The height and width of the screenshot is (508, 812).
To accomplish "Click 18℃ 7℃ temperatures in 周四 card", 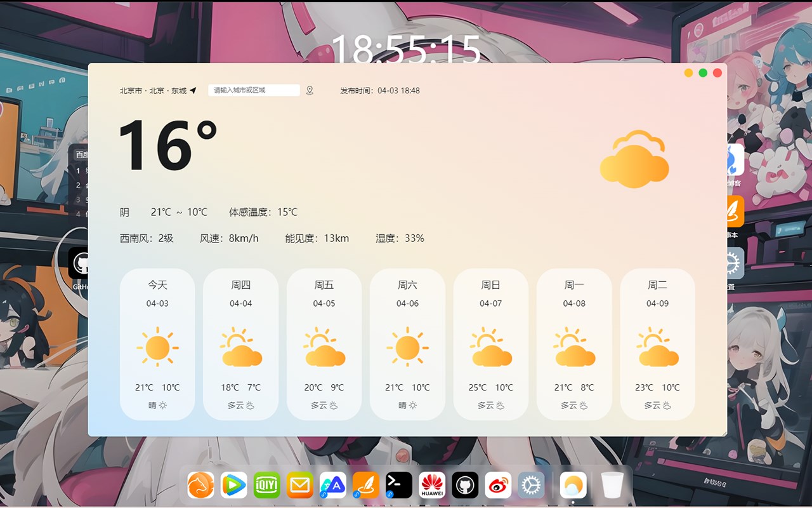I will click(241, 387).
